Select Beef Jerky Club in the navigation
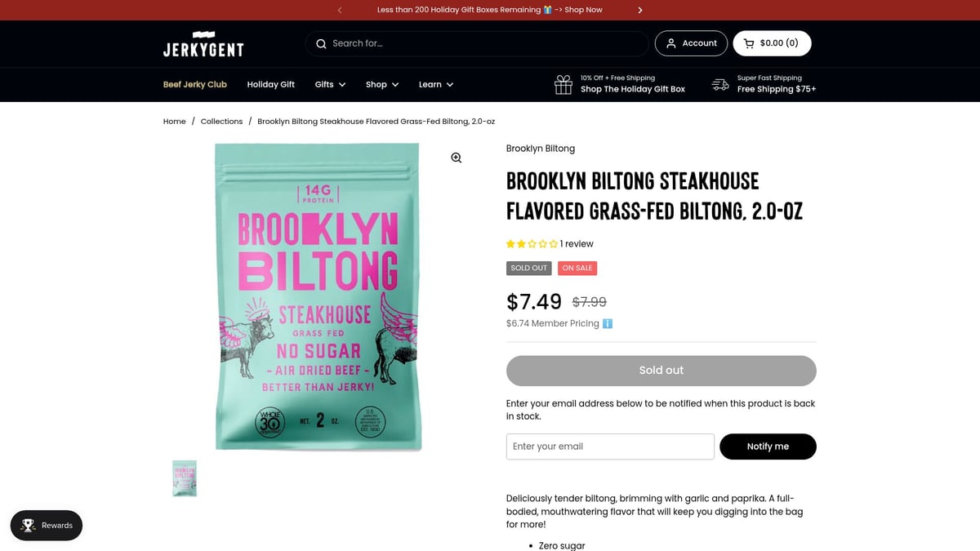980x551 pixels. tap(194, 84)
